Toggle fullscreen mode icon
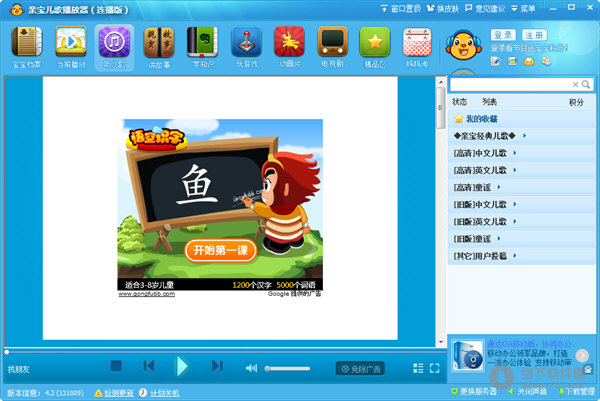 pyautogui.click(x=434, y=368)
